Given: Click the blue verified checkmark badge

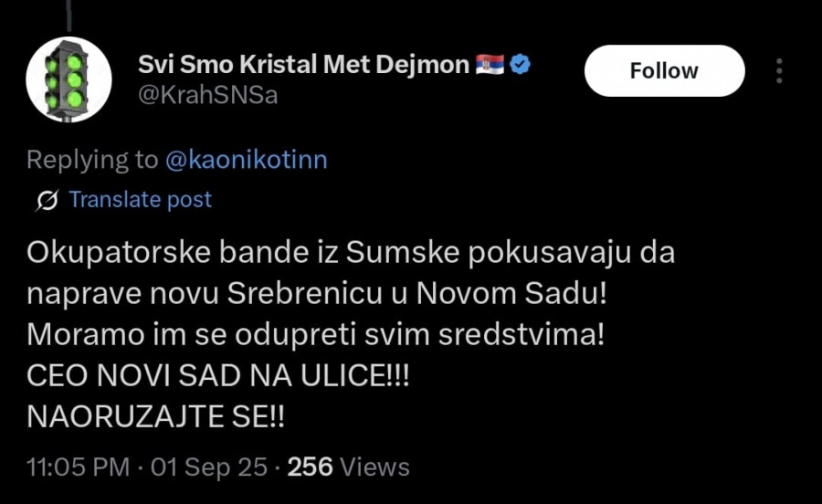Looking at the screenshot, I should pos(522,65).
